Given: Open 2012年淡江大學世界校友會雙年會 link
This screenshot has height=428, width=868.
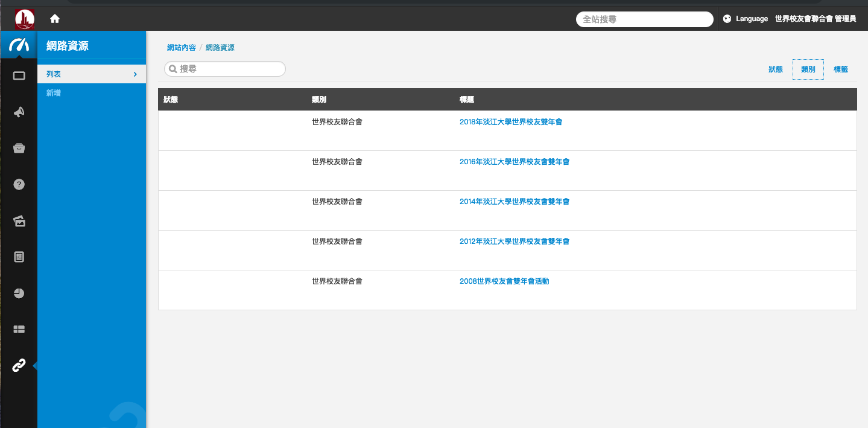Looking at the screenshot, I should pos(515,241).
